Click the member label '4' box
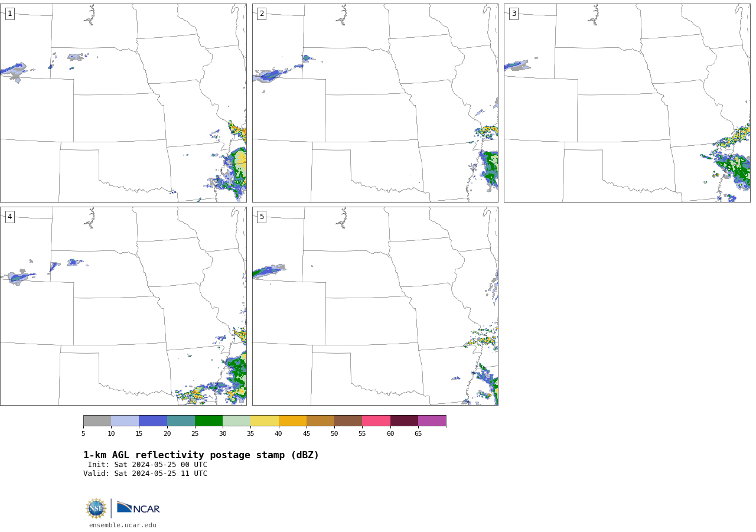 point(9,217)
